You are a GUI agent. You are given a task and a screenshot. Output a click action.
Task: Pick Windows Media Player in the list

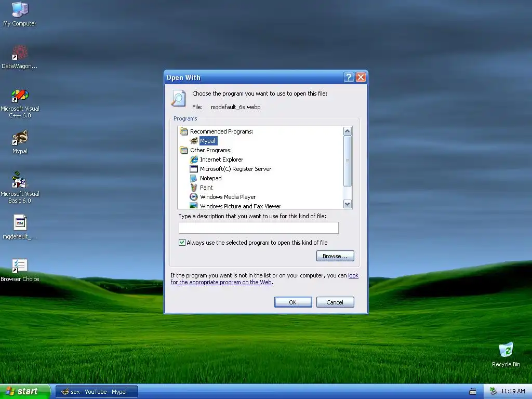coord(228,197)
